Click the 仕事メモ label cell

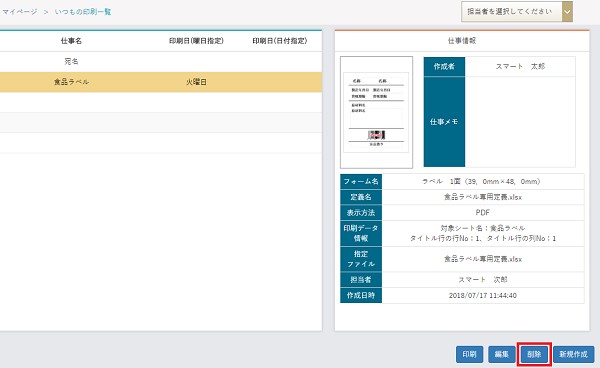pos(444,122)
